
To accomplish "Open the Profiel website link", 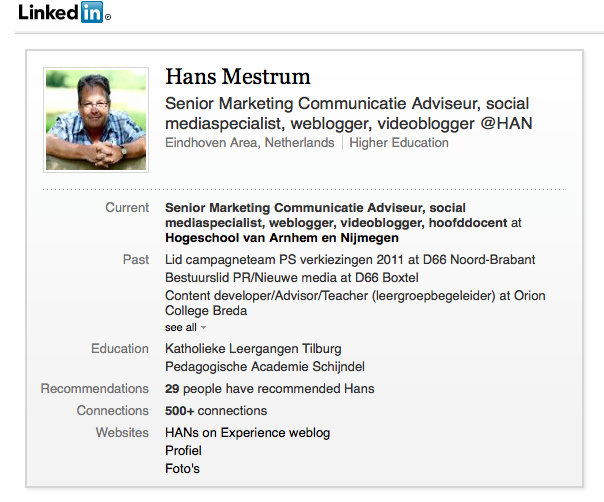I will [x=183, y=451].
